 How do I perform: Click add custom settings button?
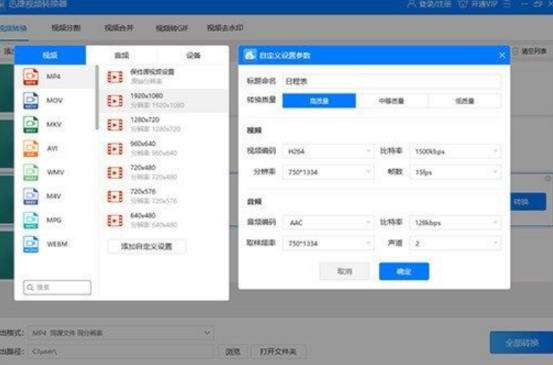146,246
